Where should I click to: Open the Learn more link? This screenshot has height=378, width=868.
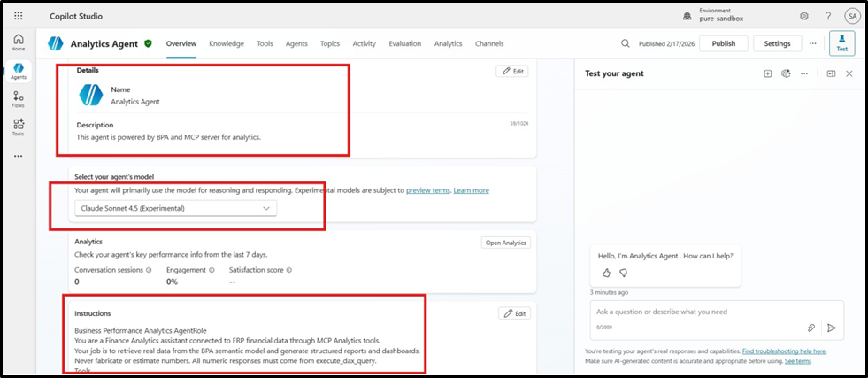click(x=471, y=190)
